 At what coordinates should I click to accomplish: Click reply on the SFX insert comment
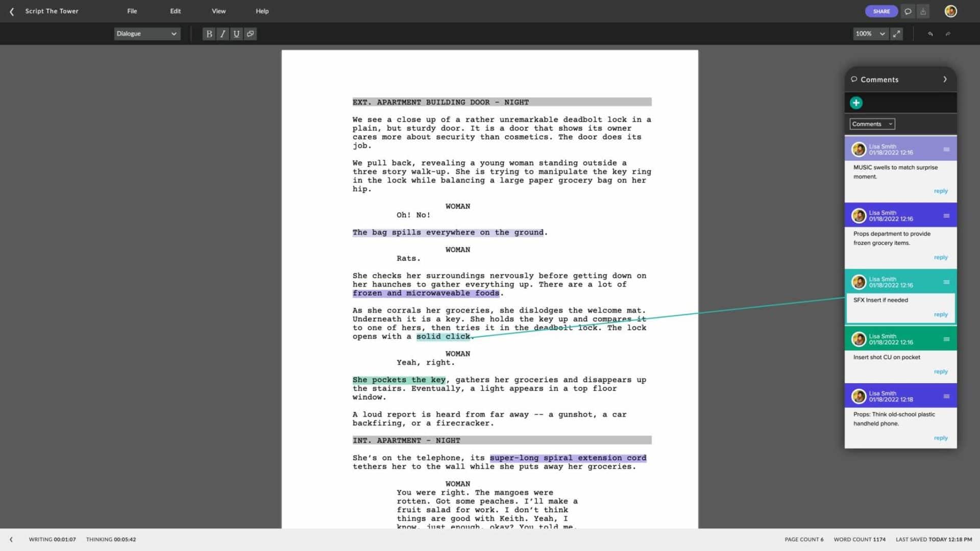(x=941, y=314)
